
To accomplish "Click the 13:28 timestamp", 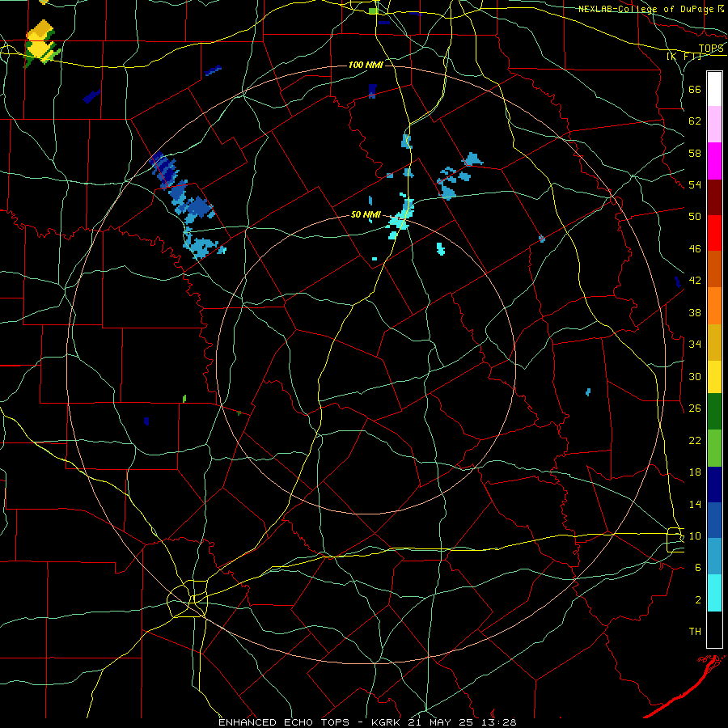I will [497, 722].
